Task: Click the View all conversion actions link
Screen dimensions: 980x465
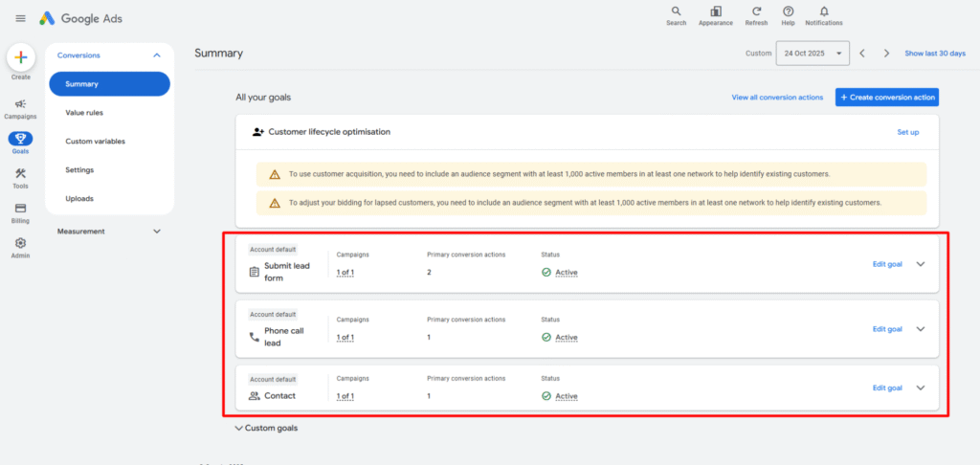Action: point(777,98)
